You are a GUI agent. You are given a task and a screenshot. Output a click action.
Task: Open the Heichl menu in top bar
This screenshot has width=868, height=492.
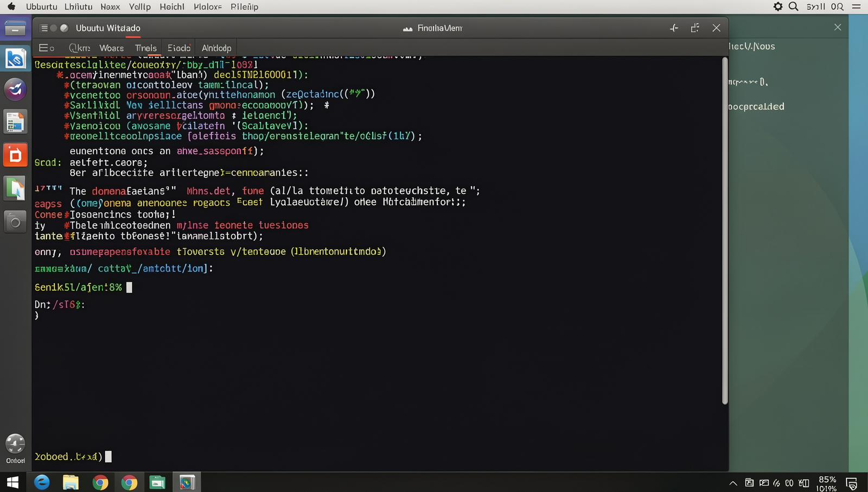[x=172, y=7]
